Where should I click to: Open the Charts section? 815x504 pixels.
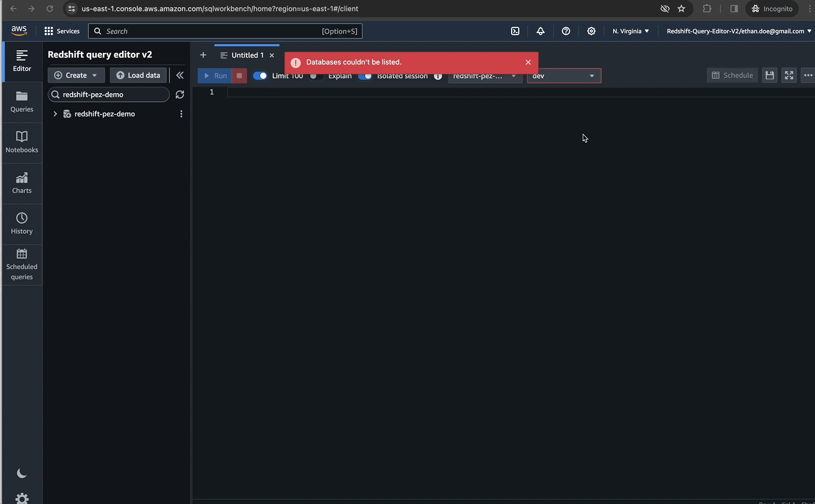[x=22, y=183]
